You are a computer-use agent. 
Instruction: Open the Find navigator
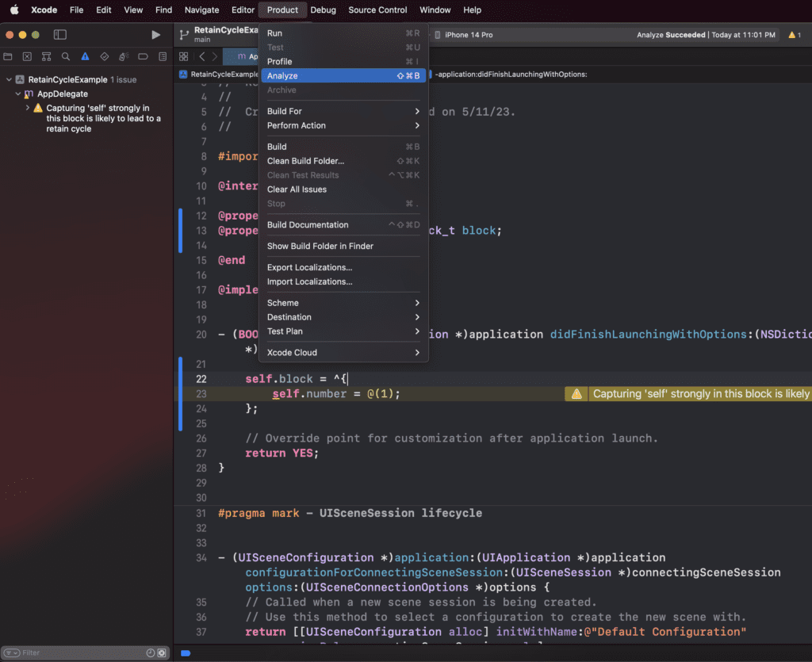click(x=65, y=56)
